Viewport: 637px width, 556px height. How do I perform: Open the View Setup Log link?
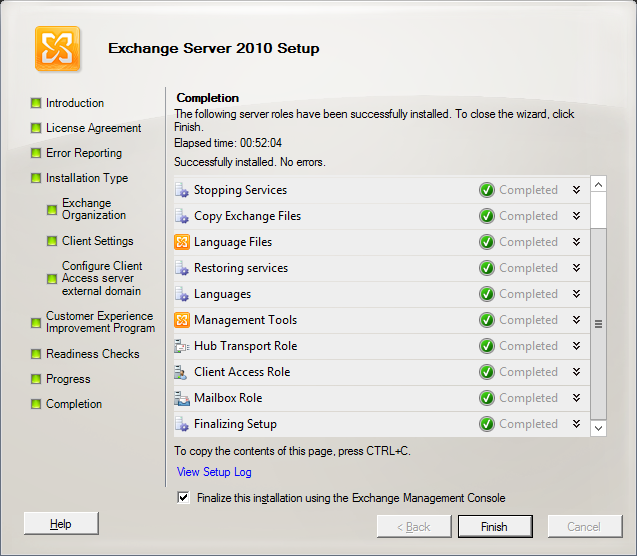tap(214, 472)
